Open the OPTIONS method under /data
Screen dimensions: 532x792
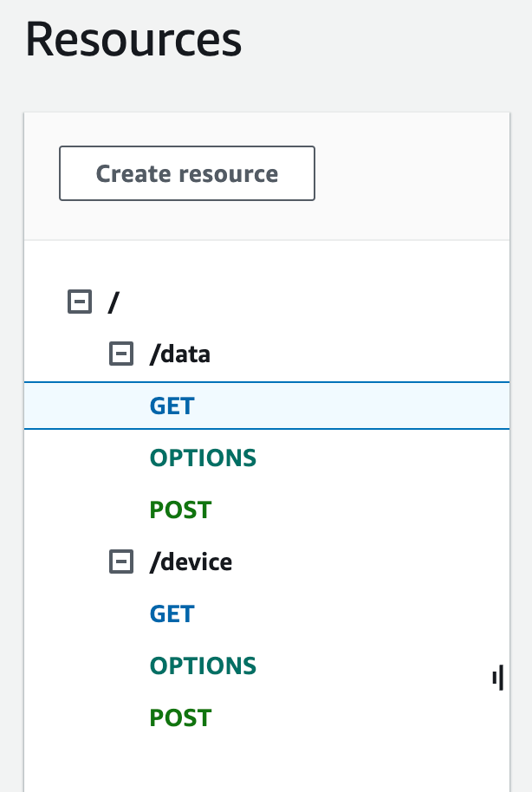(203, 458)
